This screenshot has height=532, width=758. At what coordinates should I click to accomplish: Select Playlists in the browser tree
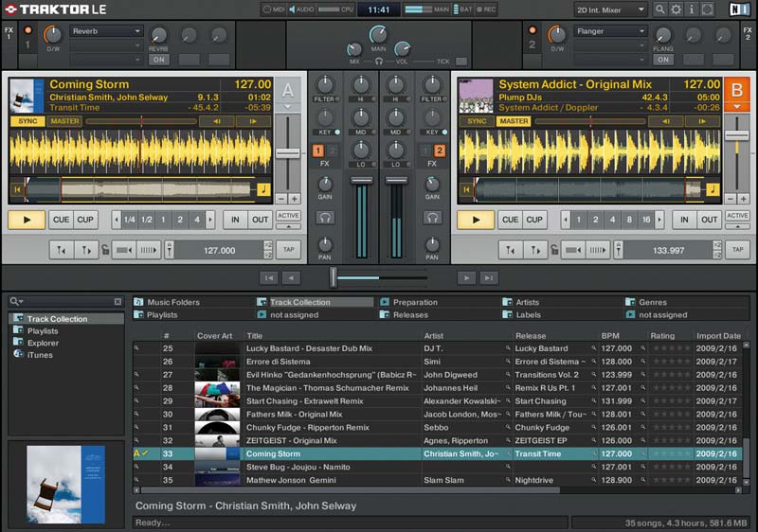point(43,331)
